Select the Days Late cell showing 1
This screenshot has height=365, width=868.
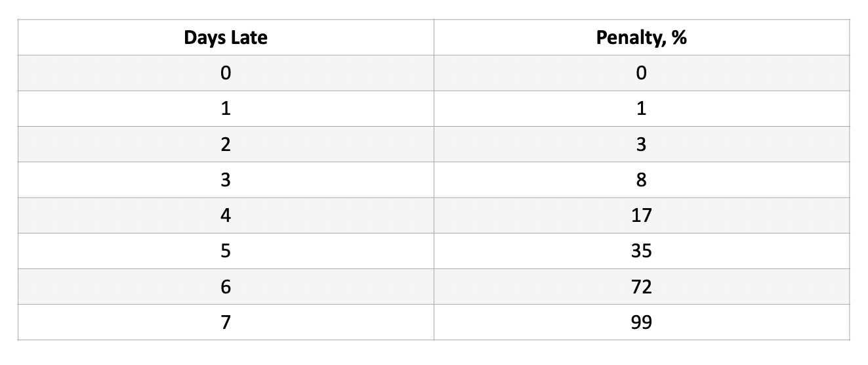(226, 109)
